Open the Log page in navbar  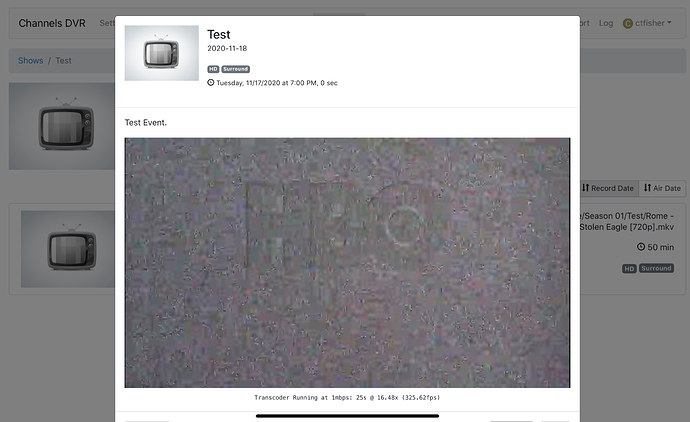coord(606,23)
